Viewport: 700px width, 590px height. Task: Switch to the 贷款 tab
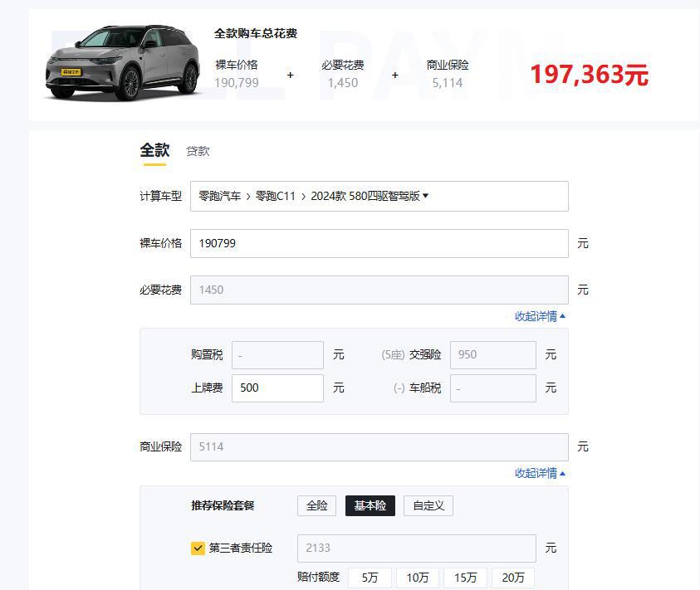pyautogui.click(x=198, y=151)
